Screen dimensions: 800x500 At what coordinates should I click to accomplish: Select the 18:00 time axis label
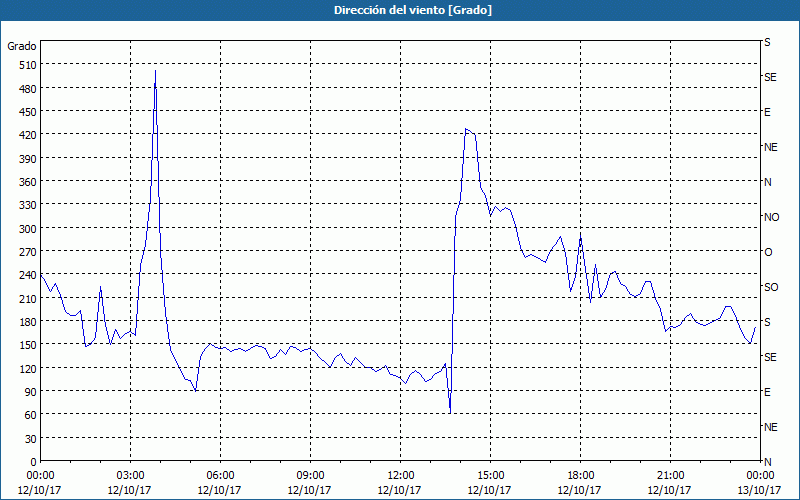[x=580, y=476]
